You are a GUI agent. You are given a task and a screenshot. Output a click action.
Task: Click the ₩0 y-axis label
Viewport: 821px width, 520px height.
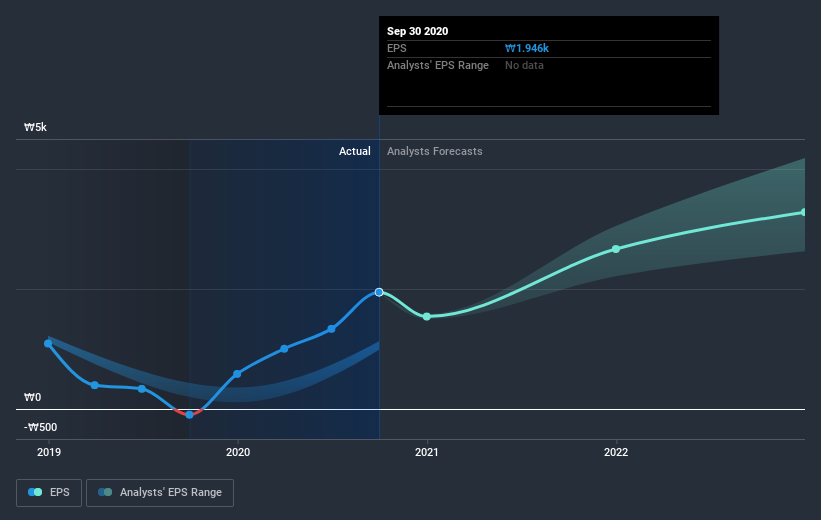(x=32, y=397)
